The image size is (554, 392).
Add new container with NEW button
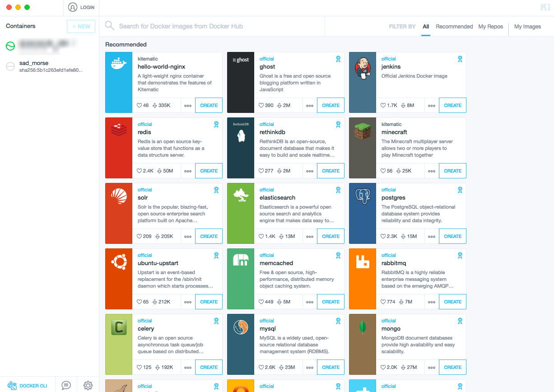[81, 26]
